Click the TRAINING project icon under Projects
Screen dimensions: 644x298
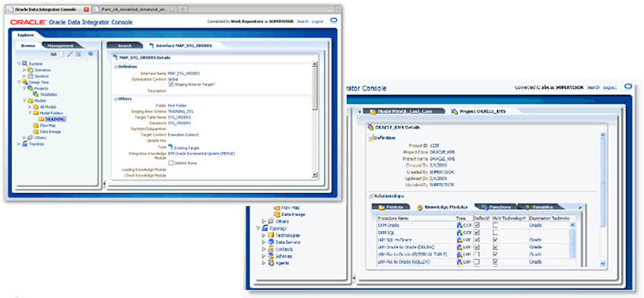click(36, 94)
